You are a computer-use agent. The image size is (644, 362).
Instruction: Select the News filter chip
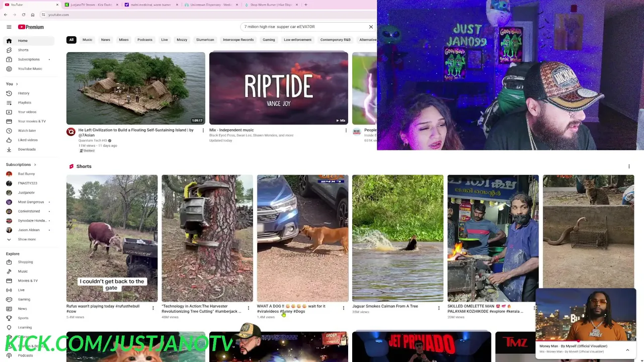[x=105, y=40]
